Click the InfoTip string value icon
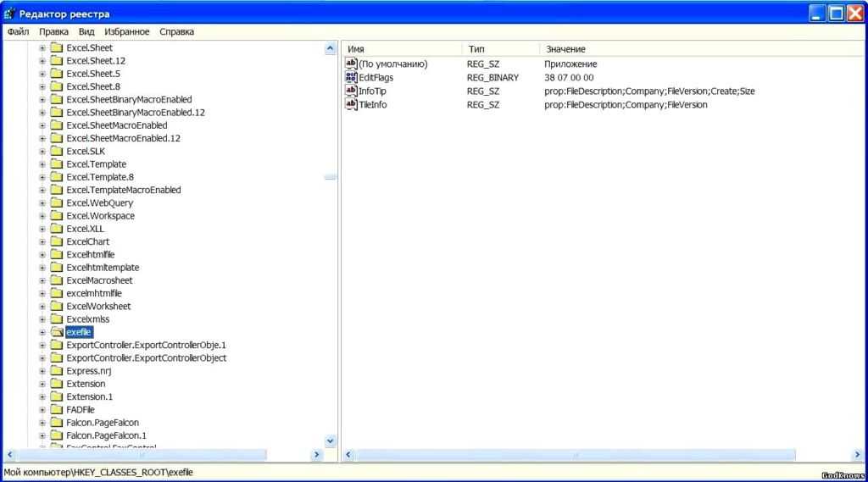Image resolution: width=868 pixels, height=482 pixels. (x=352, y=91)
